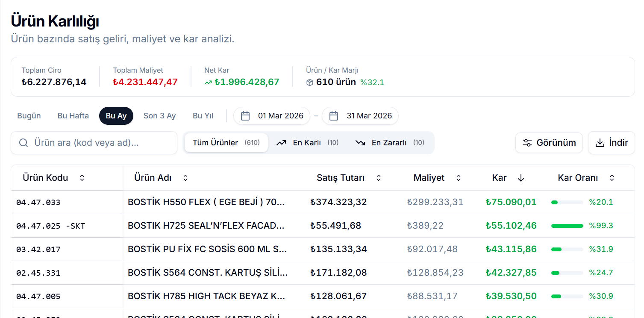
Task: Switch to the Tüm Ürünler tab
Action: point(226,143)
